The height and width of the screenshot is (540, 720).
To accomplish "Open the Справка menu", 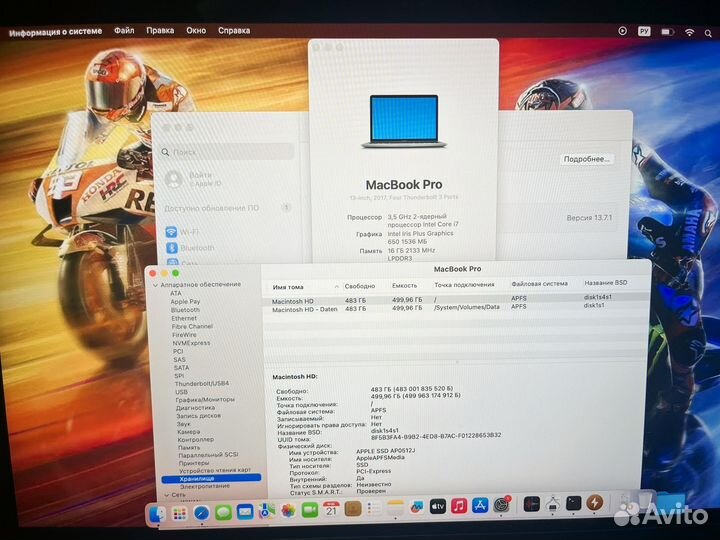I will pos(234,31).
